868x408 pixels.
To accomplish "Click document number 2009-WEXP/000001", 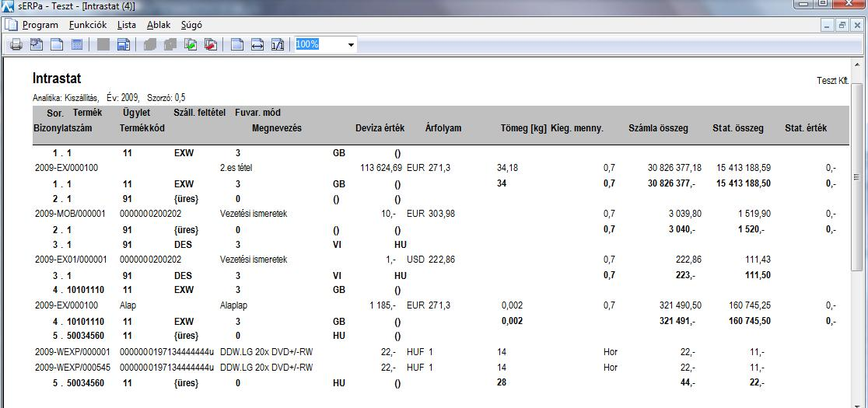I will [72, 351].
